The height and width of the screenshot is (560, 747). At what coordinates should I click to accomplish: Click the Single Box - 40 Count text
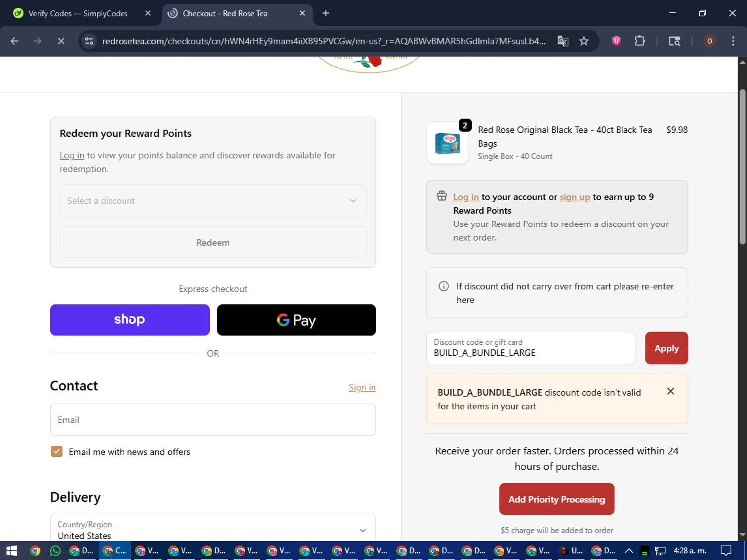click(x=515, y=156)
